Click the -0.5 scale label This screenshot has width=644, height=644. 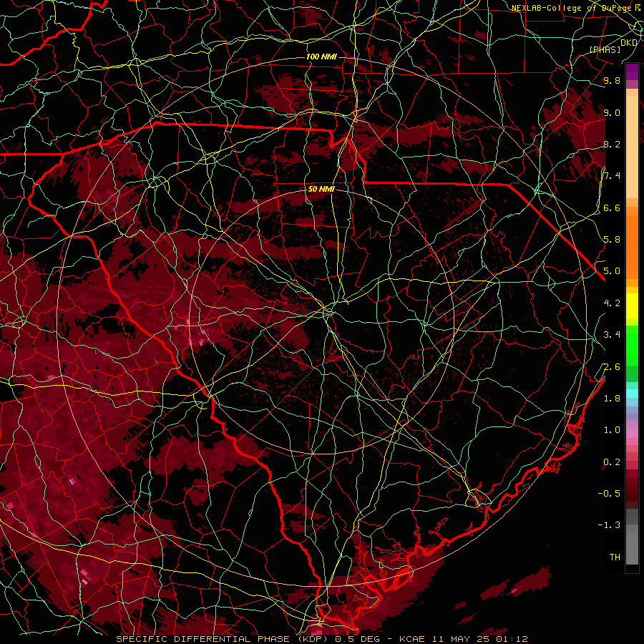(x=609, y=494)
